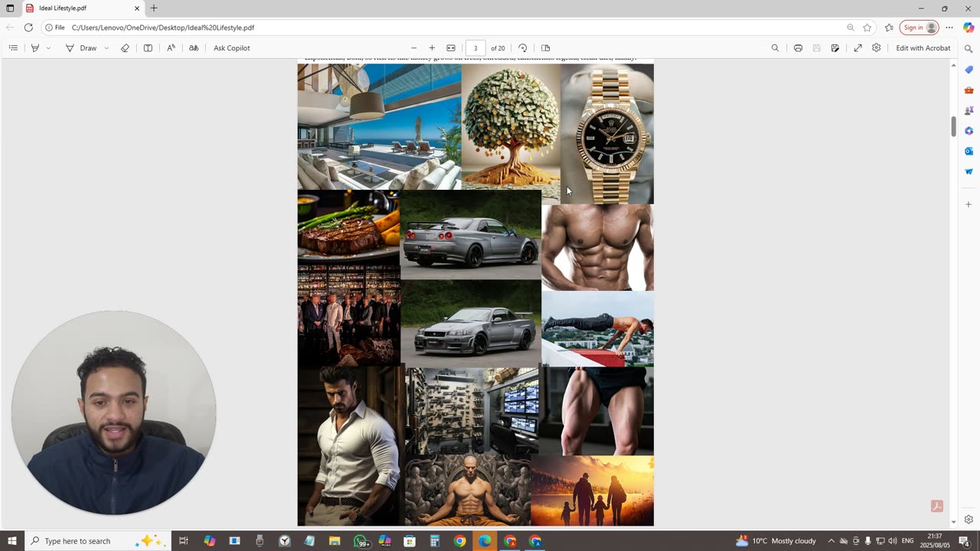980x551 pixels.
Task: Open the Copilot sidebar icon
Action: tap(969, 28)
